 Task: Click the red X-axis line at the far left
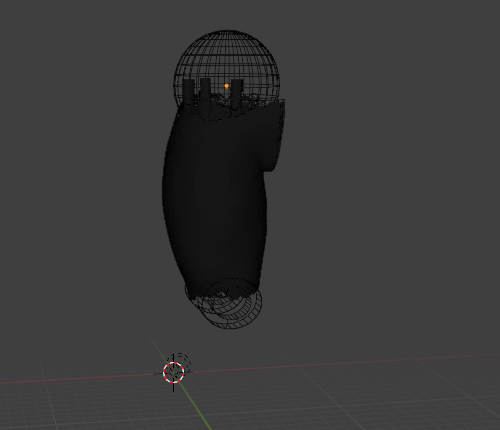pyautogui.click(x=50, y=380)
